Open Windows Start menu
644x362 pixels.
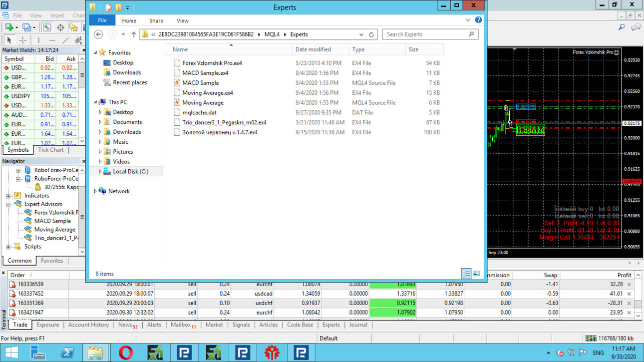(x=11, y=353)
